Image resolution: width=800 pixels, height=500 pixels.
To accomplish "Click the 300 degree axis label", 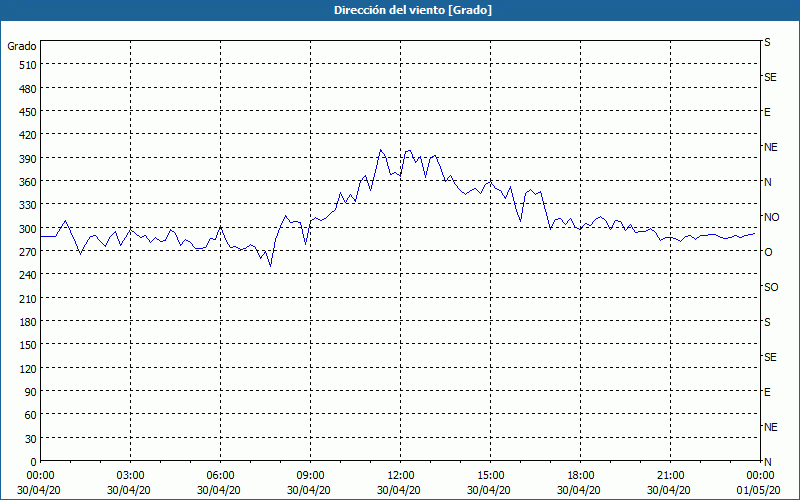I will [29, 229].
